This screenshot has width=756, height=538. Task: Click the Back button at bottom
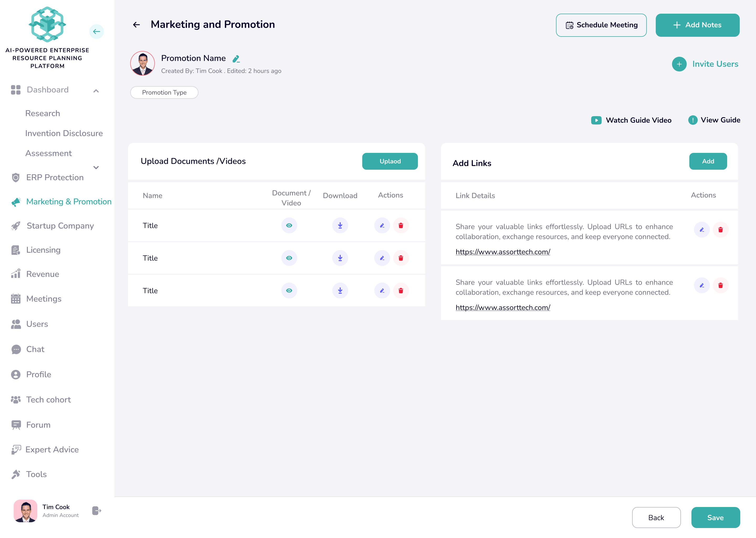click(x=656, y=518)
